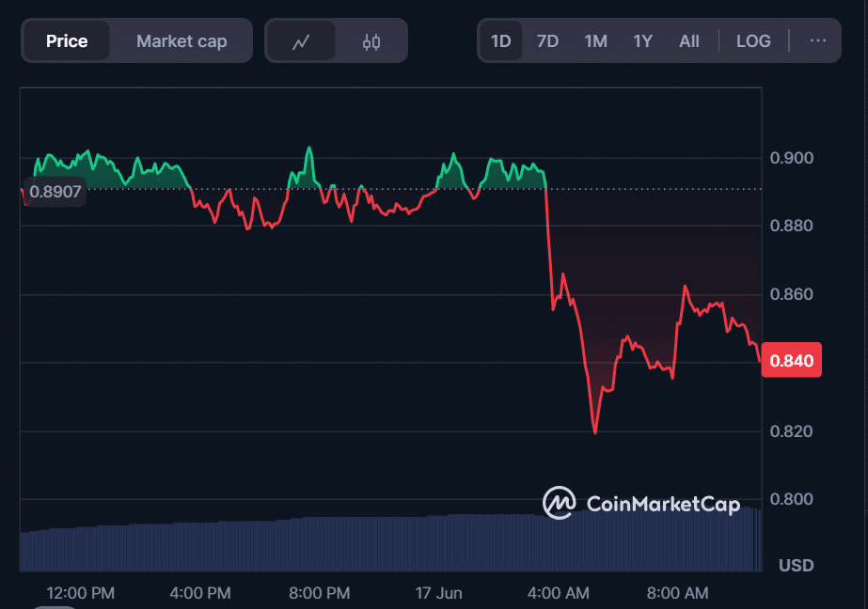Click the USD currency label
The height and width of the screenshot is (609, 868).
796,566
